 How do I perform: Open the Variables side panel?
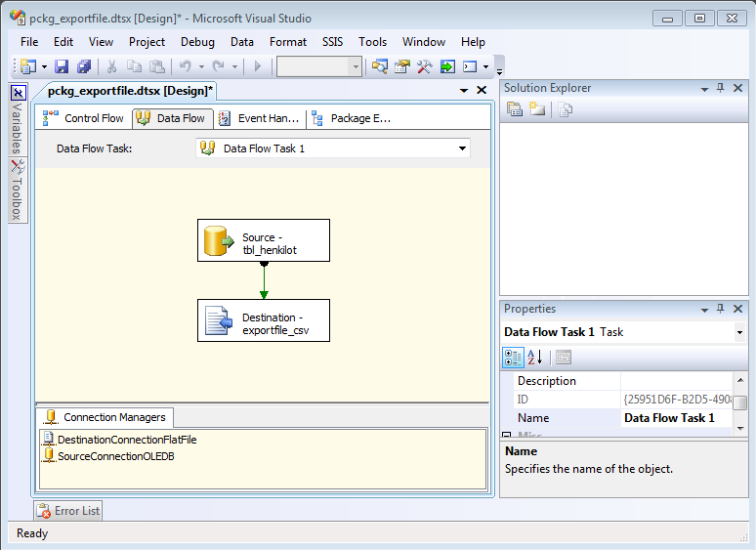click(18, 120)
